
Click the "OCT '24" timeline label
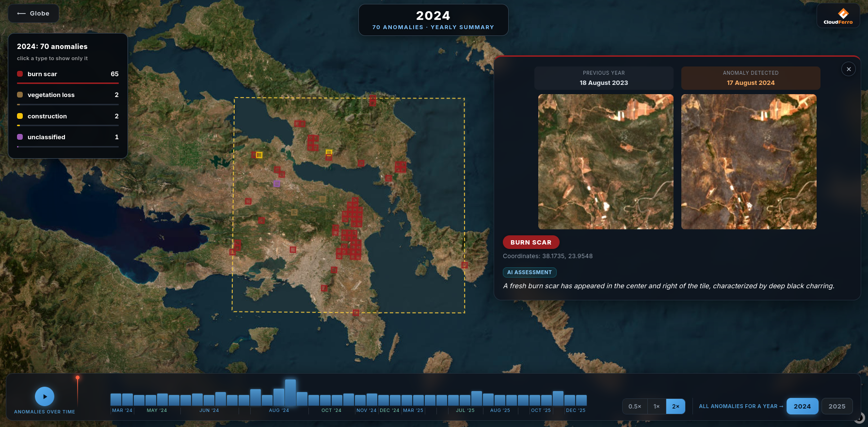point(331,411)
